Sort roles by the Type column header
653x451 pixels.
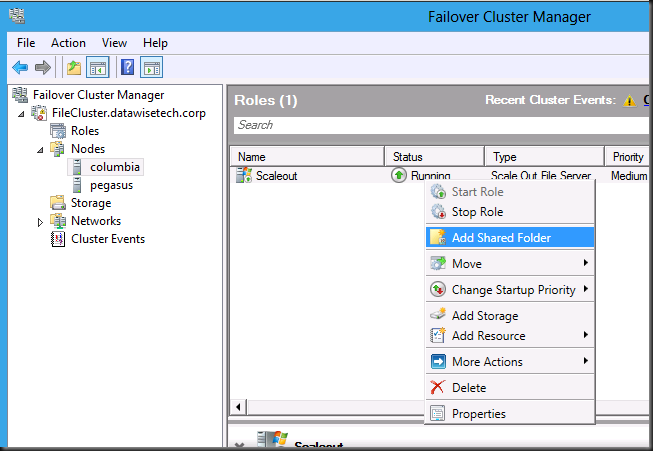(545, 157)
